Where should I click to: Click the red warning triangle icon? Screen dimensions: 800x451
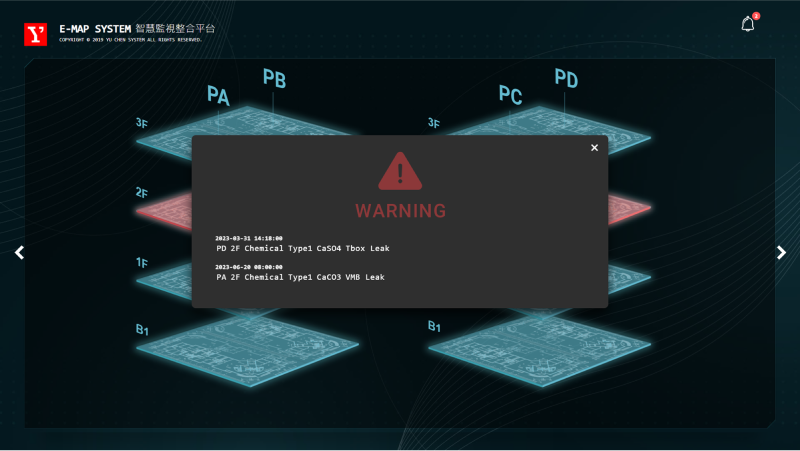[400, 172]
